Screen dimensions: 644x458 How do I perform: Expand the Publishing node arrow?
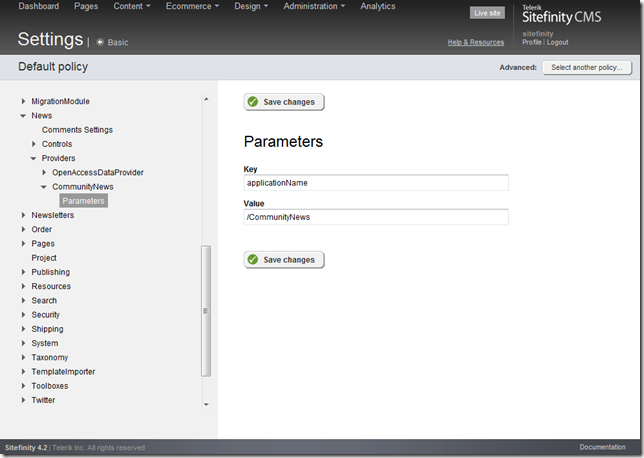click(23, 272)
